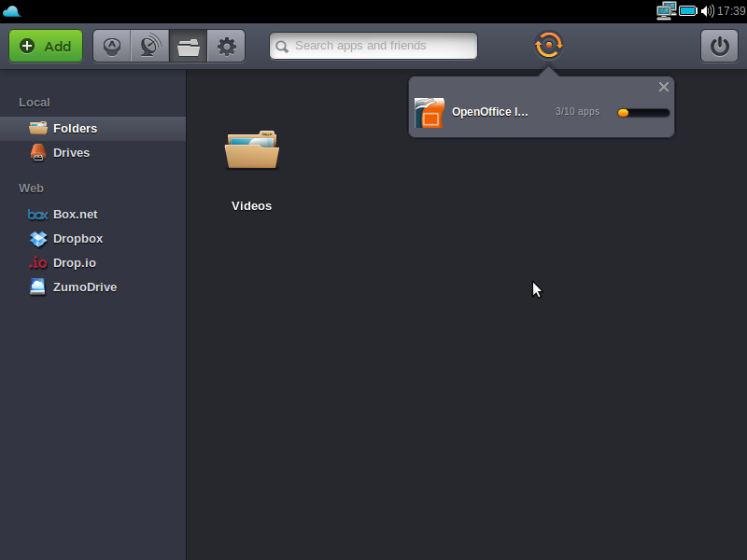Image resolution: width=747 pixels, height=560 pixels.
Task: Open Dropbox in the sidebar
Action: (78, 239)
